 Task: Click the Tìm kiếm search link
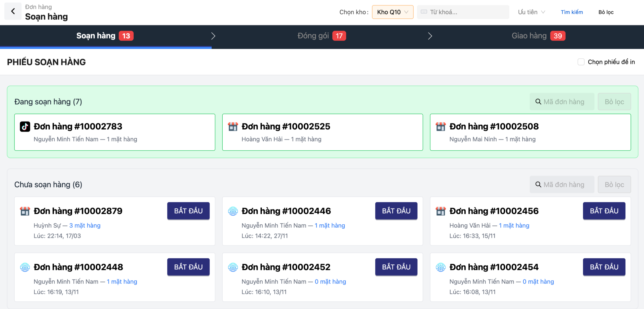click(x=572, y=12)
